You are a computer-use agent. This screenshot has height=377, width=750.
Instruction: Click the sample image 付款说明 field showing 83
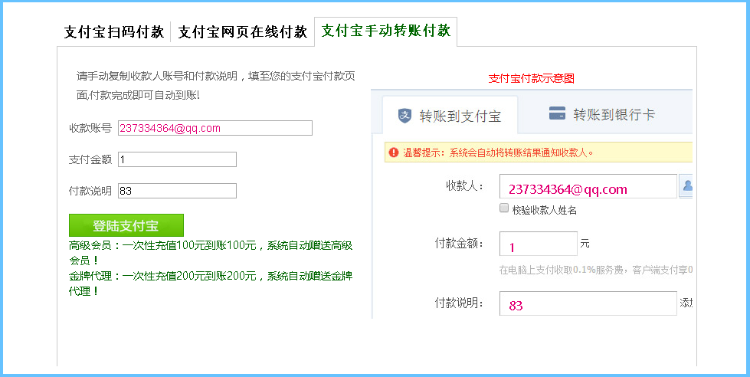pos(588,303)
